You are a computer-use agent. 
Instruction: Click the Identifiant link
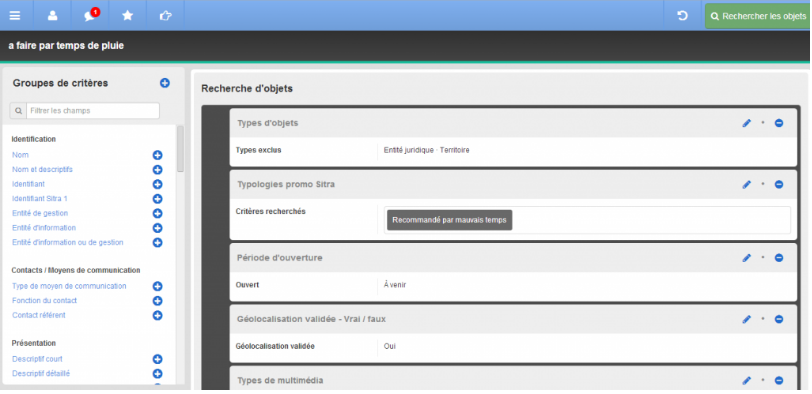click(x=28, y=184)
